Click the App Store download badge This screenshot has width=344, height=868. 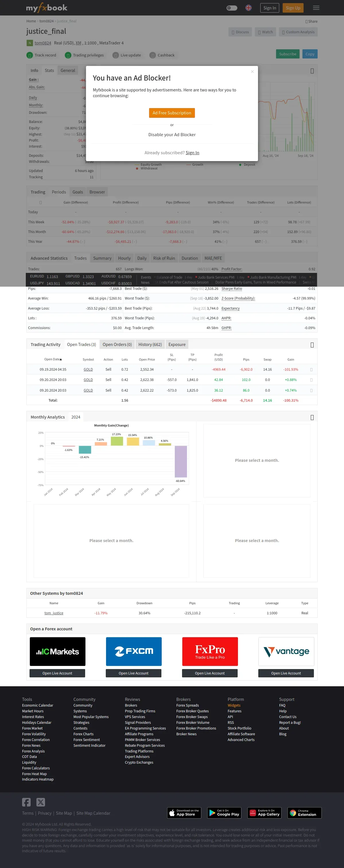click(184, 813)
